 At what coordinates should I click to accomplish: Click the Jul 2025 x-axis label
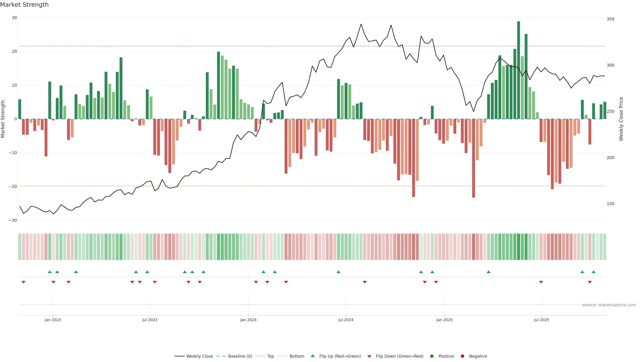coord(541,320)
